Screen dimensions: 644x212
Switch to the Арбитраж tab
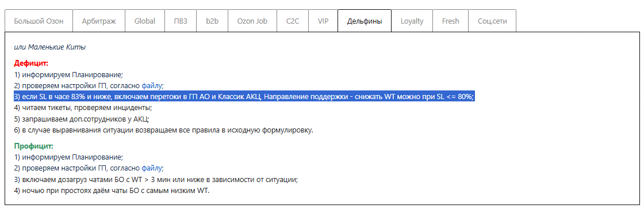tap(98, 21)
